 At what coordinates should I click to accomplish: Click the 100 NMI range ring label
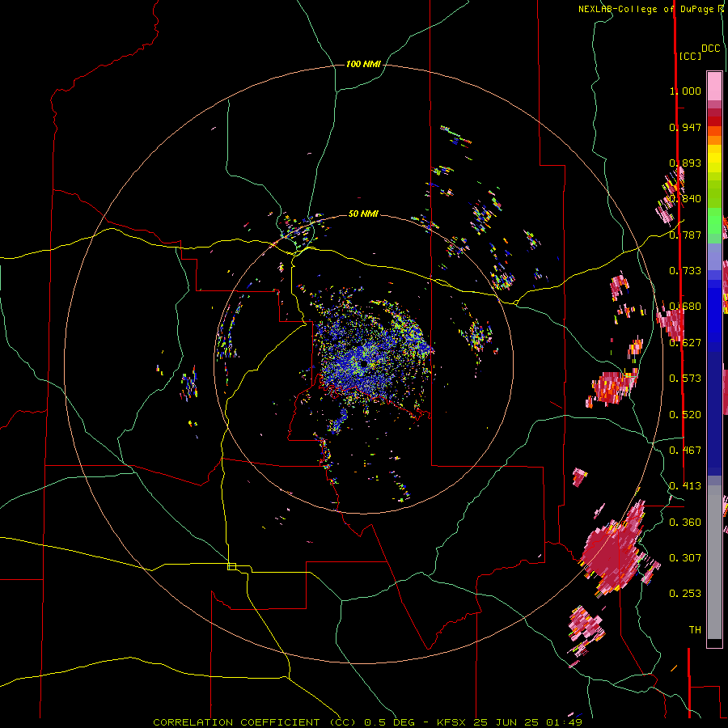[363, 64]
